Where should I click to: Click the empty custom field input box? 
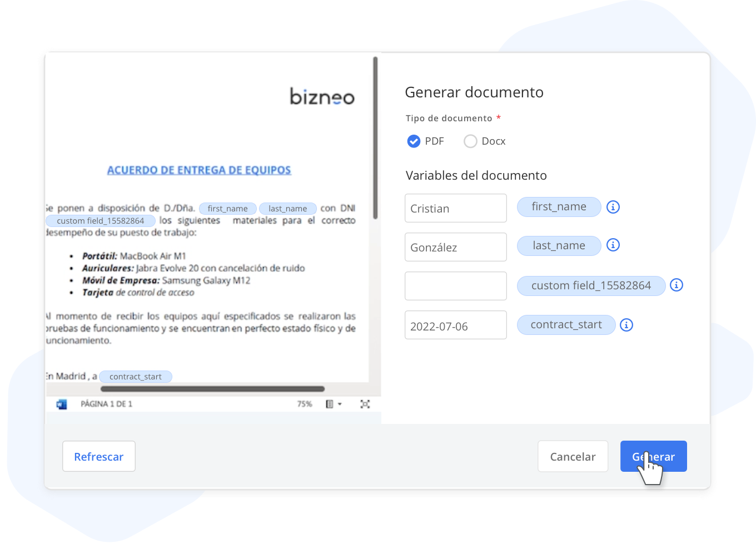pos(455,285)
